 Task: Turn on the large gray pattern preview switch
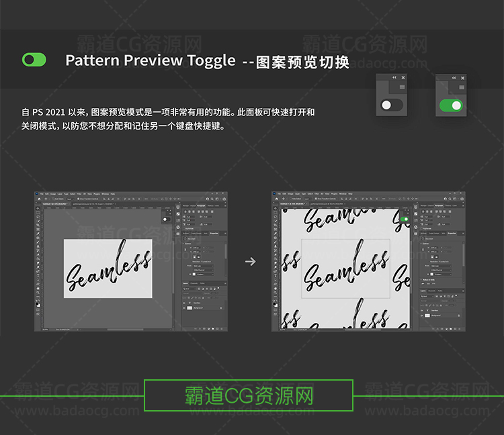[x=391, y=105]
